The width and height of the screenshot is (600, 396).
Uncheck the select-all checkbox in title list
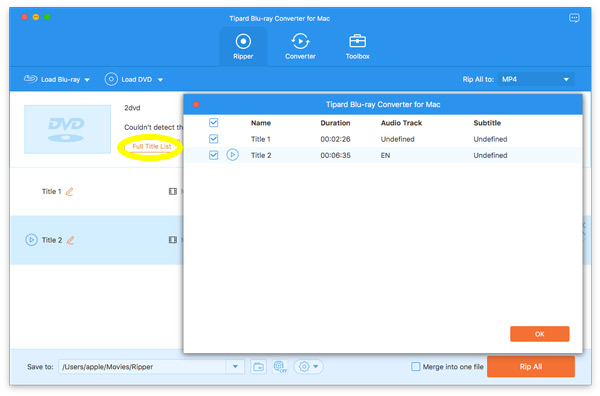[214, 123]
